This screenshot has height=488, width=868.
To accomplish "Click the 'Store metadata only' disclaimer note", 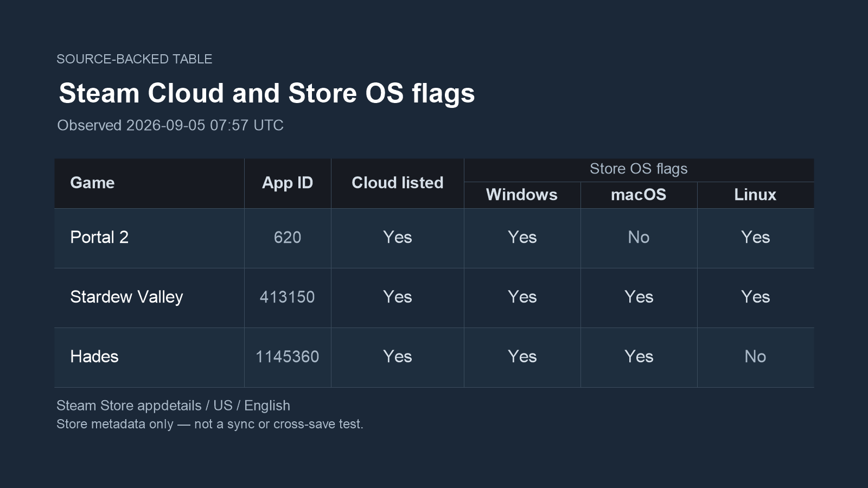I will coord(210,424).
